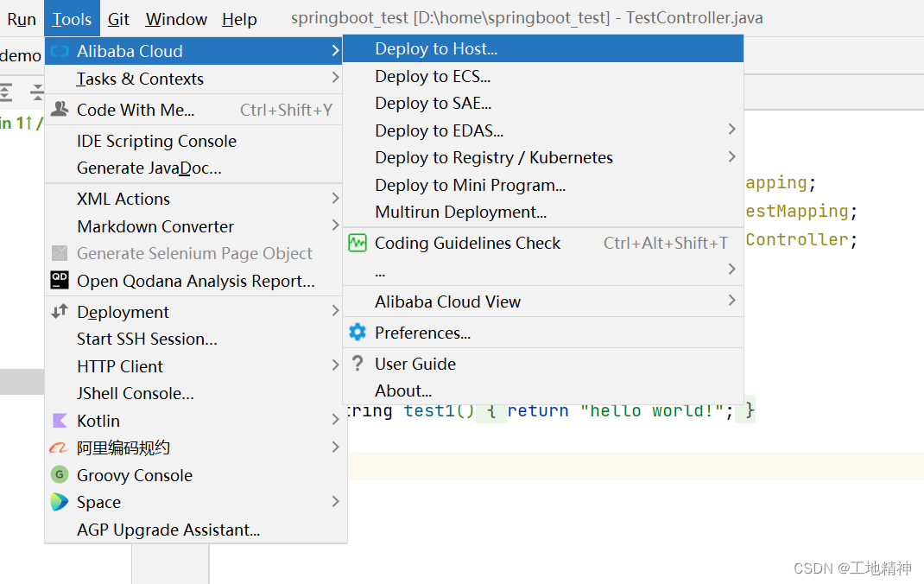Click the User Guide question mark icon
This screenshot has width=924, height=584.
pyautogui.click(x=358, y=364)
